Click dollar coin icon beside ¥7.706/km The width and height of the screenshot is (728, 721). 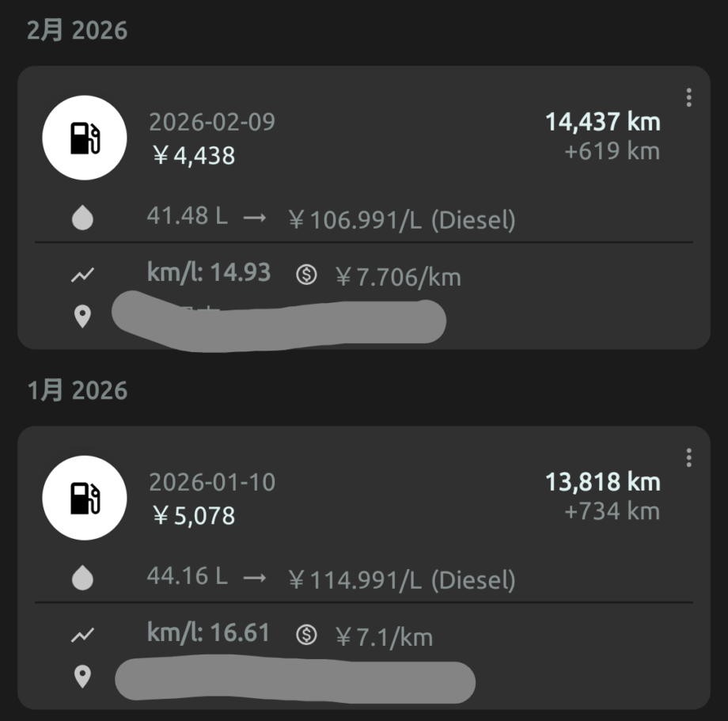[x=306, y=275]
